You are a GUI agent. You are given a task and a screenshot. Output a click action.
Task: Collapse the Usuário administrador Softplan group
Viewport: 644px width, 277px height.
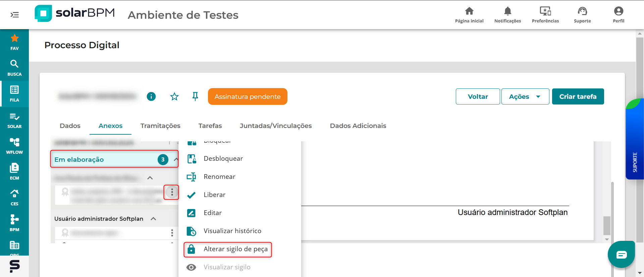click(154, 219)
